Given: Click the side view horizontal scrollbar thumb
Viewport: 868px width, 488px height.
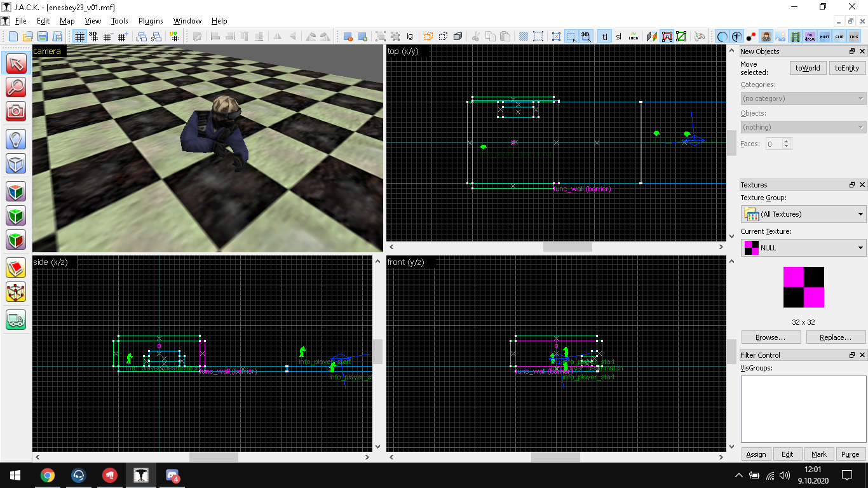Looking at the screenshot, I should point(214,457).
